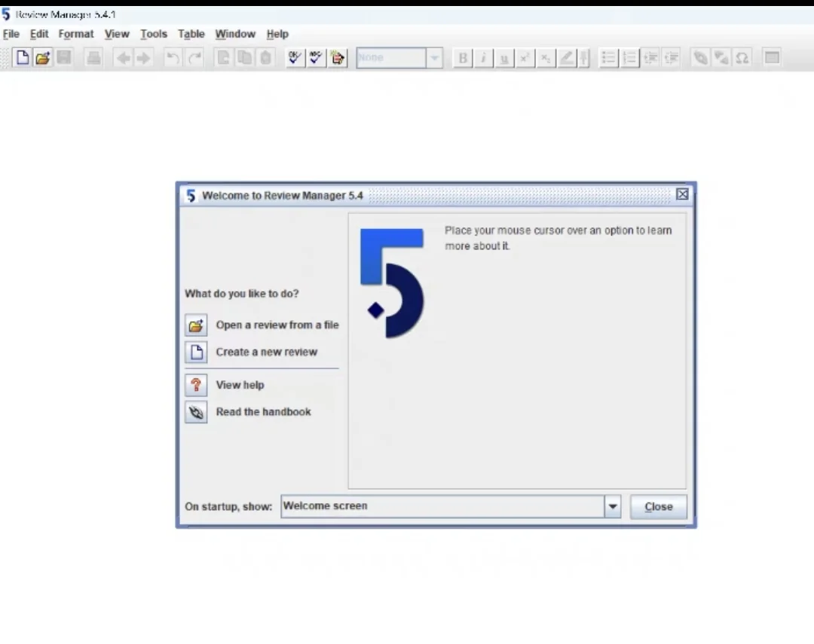Click Read the handbook option
Viewport: 814px width, 644px height.
[x=248, y=412]
